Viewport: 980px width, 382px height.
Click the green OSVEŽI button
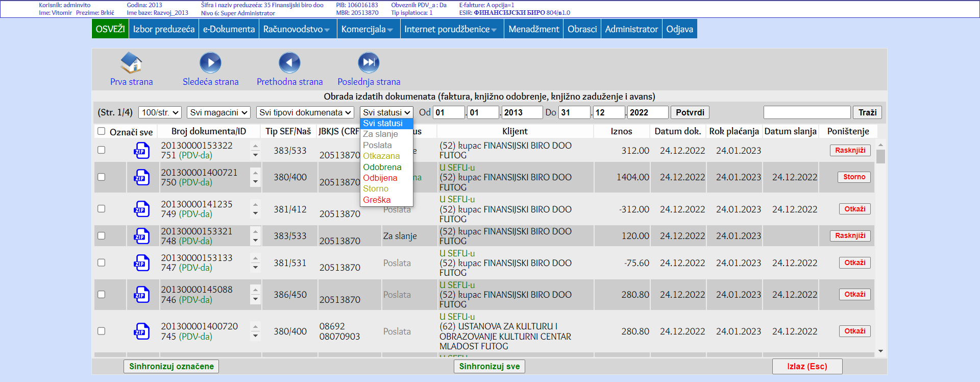coord(110,29)
